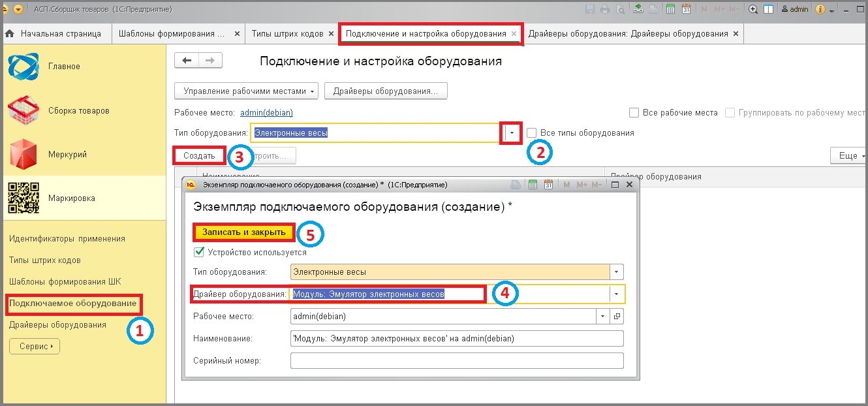Click the Тип оборудования field on main form
The height and width of the screenshot is (406, 868).
point(377,133)
